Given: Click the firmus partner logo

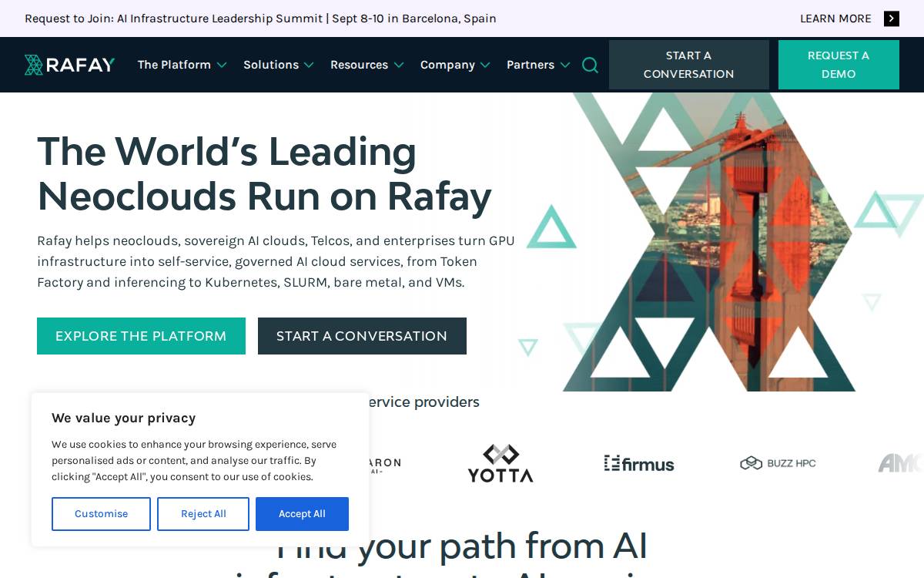Looking at the screenshot, I should [639, 463].
